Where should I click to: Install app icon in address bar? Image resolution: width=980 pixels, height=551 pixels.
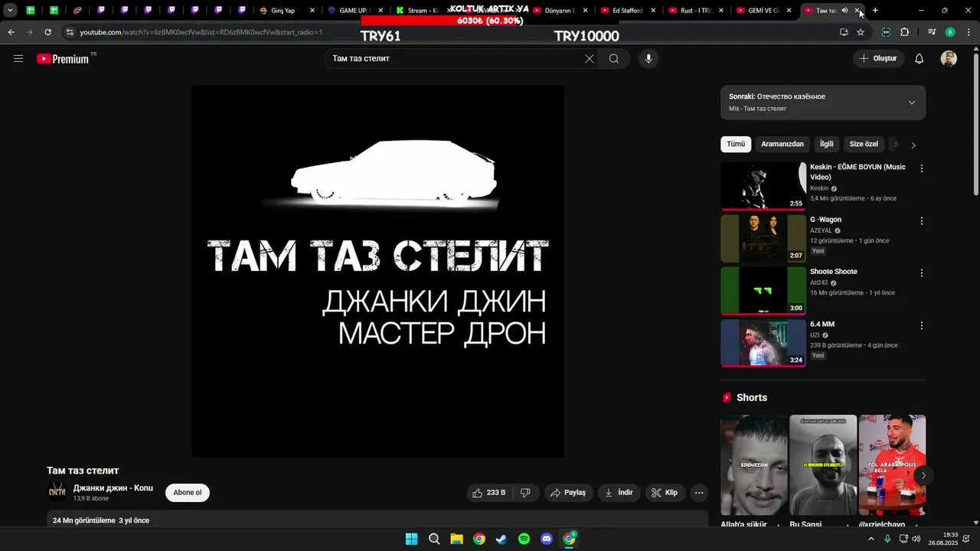(x=844, y=32)
